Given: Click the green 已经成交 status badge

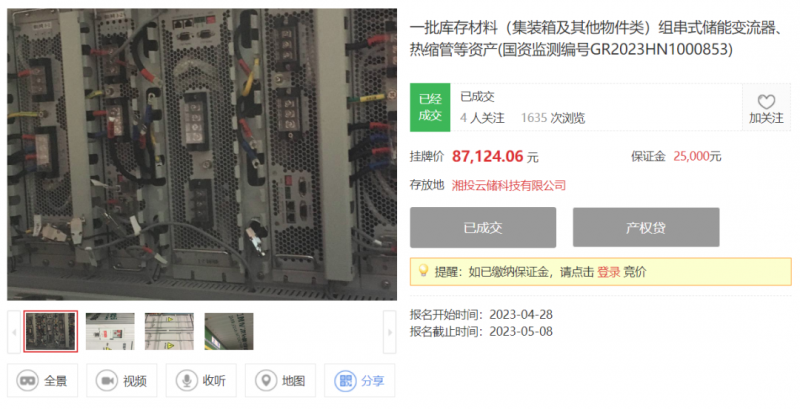Looking at the screenshot, I should tap(430, 107).
